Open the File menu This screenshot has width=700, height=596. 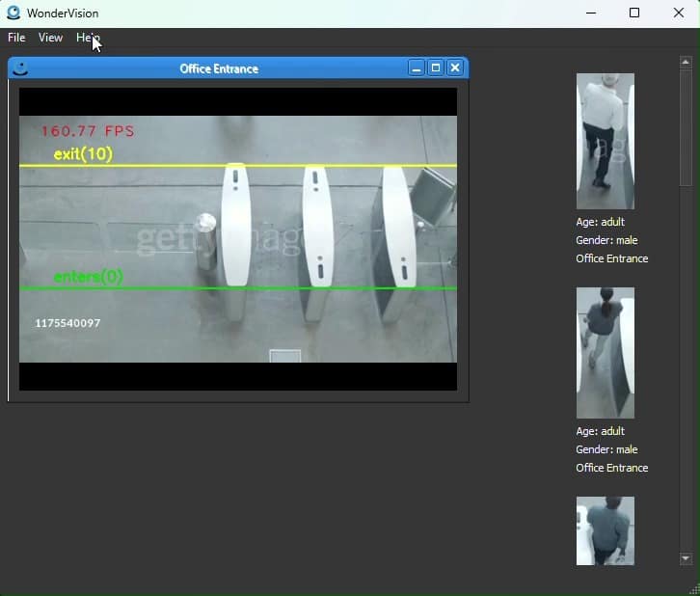[16, 38]
